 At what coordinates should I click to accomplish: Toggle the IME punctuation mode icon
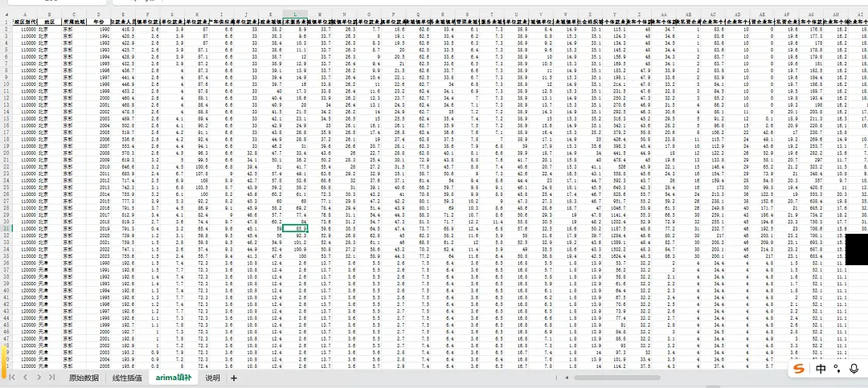(x=838, y=370)
